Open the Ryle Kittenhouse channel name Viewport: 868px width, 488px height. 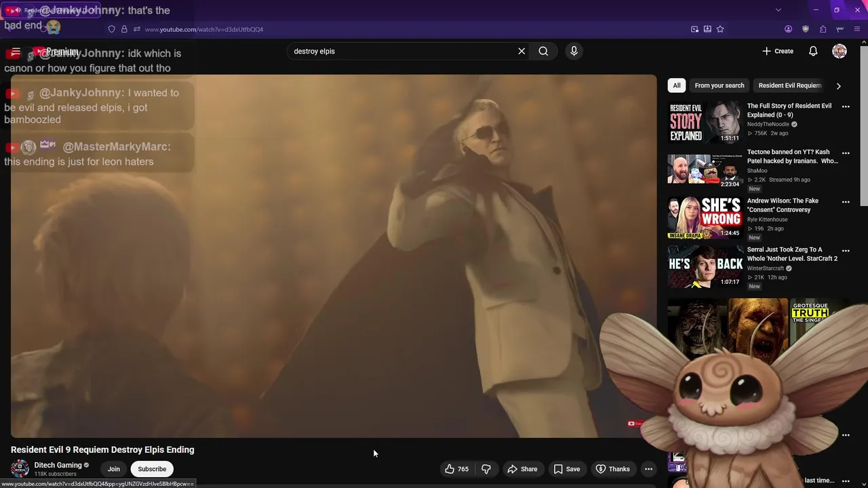768,220
